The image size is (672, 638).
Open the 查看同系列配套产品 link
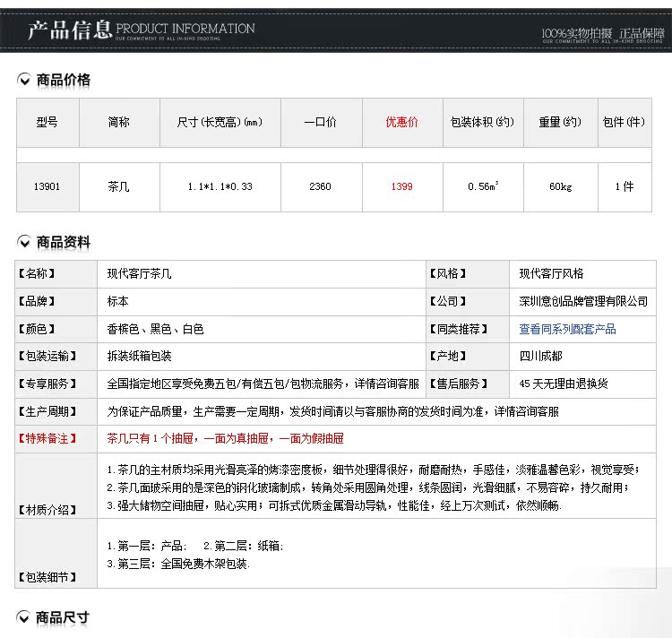[x=567, y=329]
